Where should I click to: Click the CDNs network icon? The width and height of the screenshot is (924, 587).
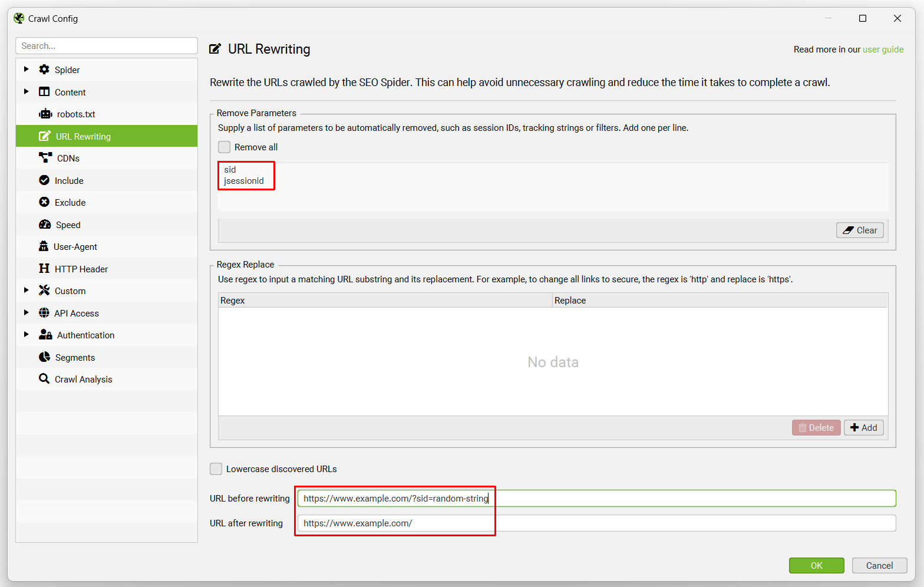tap(45, 158)
